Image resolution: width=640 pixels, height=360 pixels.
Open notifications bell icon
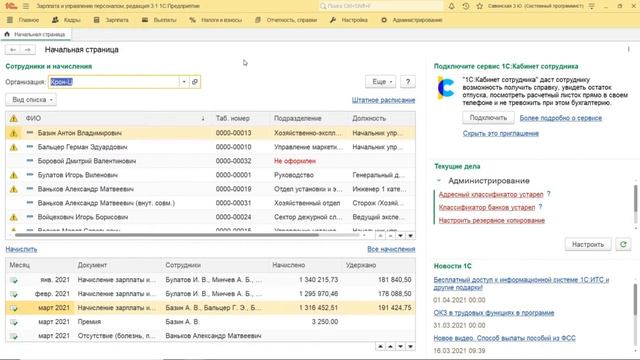pyautogui.click(x=451, y=6)
